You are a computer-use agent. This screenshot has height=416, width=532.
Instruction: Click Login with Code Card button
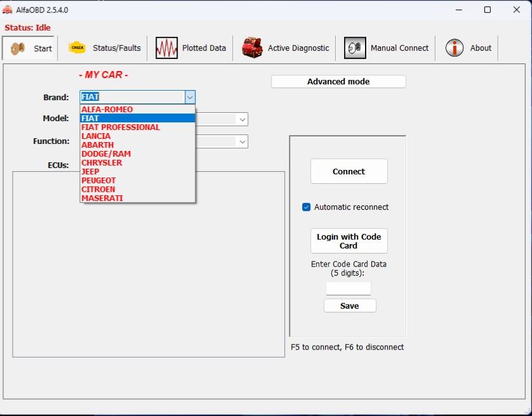pyautogui.click(x=349, y=241)
